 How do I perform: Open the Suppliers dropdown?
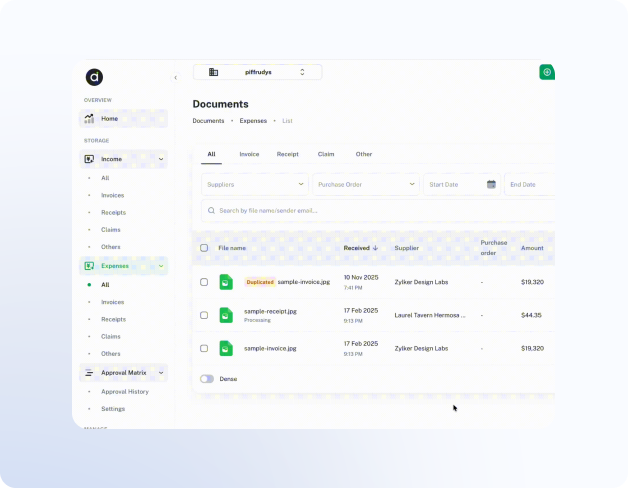pos(255,184)
